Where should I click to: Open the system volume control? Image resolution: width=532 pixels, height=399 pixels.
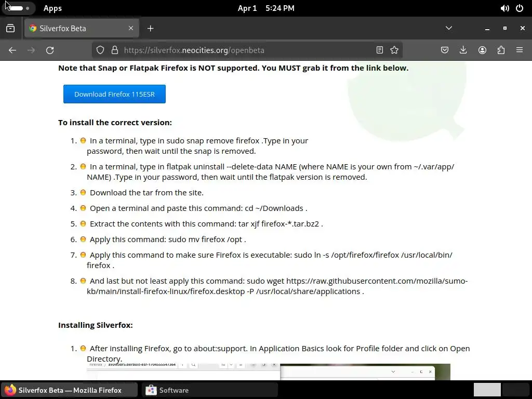pos(505,8)
